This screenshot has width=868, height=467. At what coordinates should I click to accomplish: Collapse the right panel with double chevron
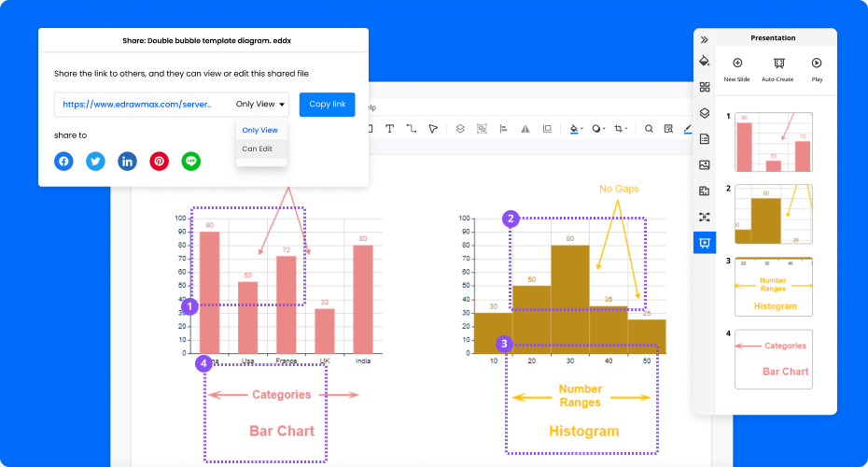[705, 40]
